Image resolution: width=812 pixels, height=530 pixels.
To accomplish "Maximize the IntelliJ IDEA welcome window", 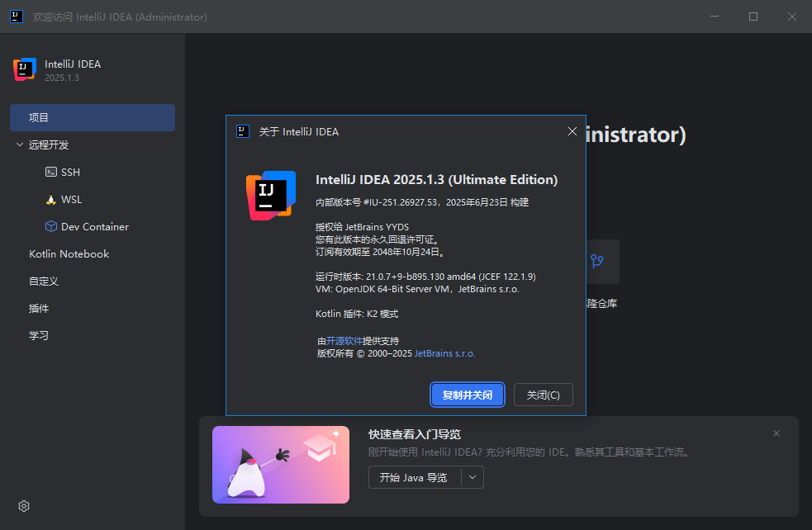I will coord(753,17).
